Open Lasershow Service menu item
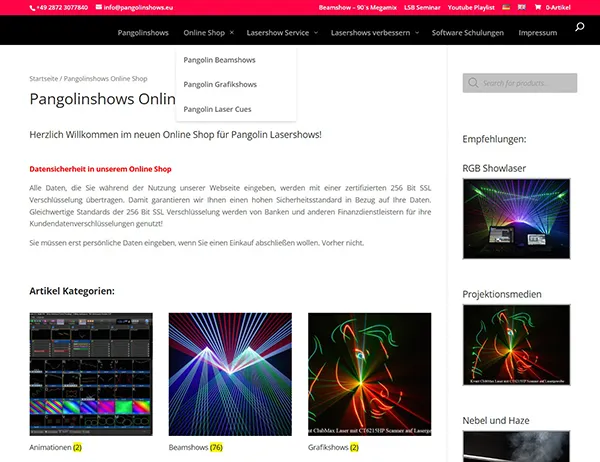The width and height of the screenshot is (600, 462). click(278, 33)
